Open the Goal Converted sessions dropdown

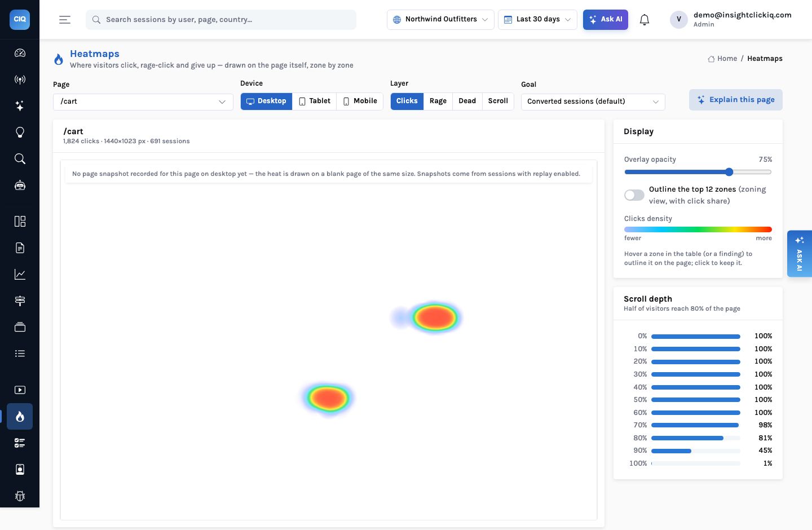coord(593,102)
